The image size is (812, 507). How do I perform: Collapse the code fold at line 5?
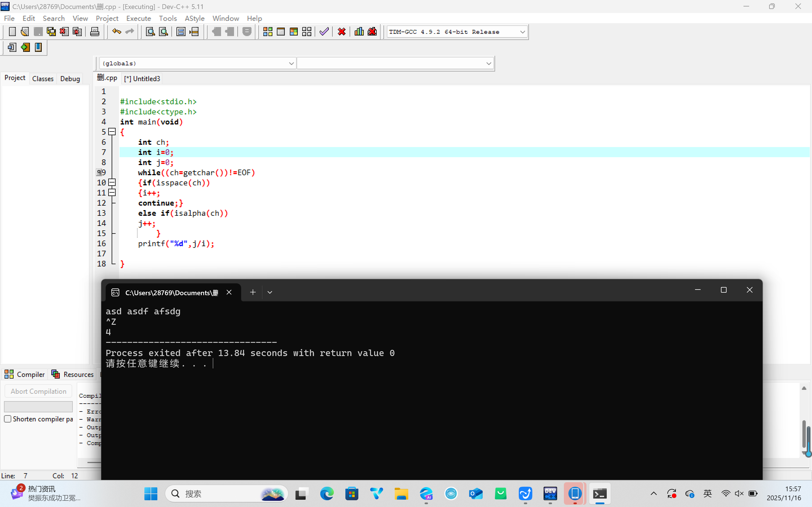pyautogui.click(x=112, y=132)
